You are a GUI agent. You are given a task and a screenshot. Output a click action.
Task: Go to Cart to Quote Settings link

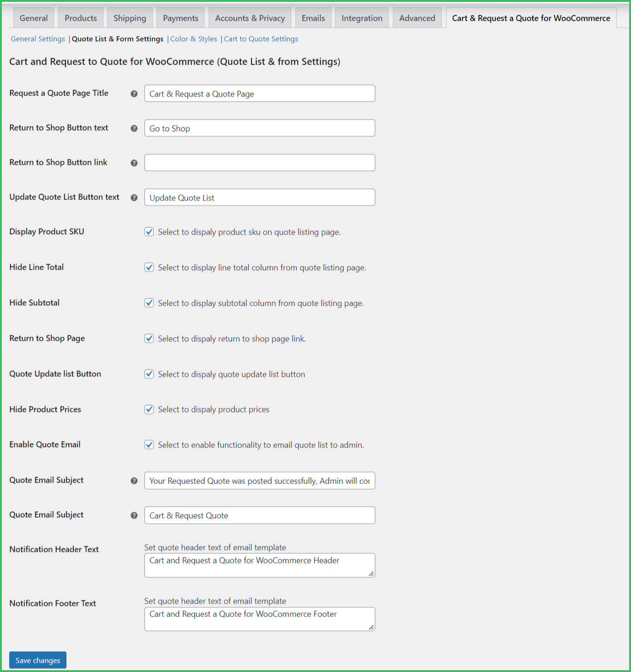[261, 39]
